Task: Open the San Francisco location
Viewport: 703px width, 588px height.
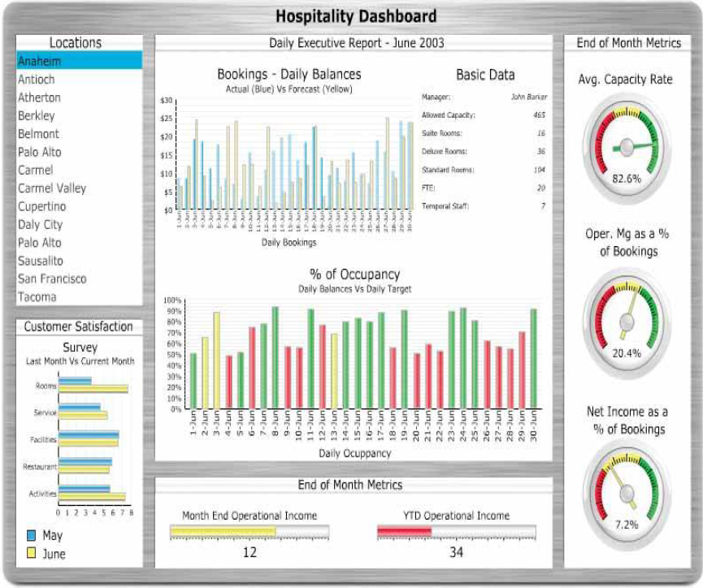Action: [52, 279]
